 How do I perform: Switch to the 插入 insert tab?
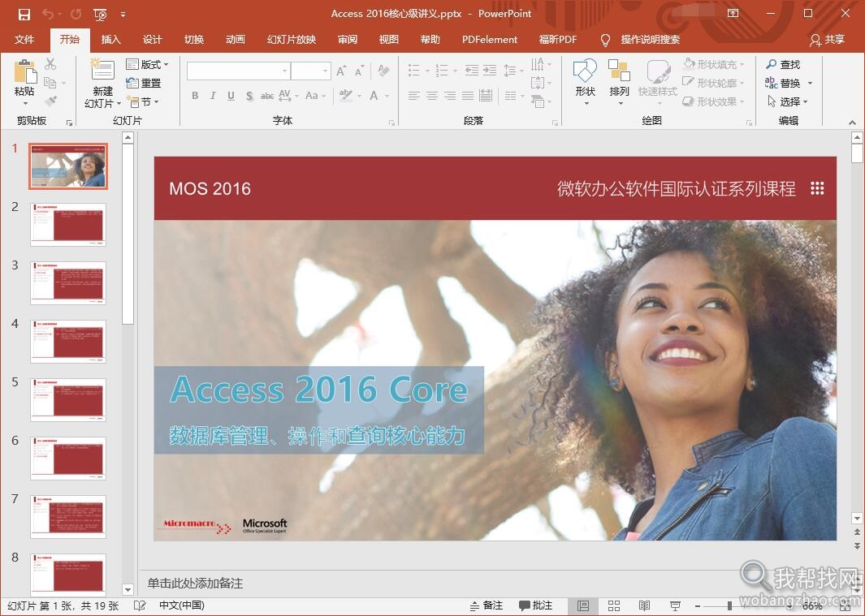click(x=111, y=40)
